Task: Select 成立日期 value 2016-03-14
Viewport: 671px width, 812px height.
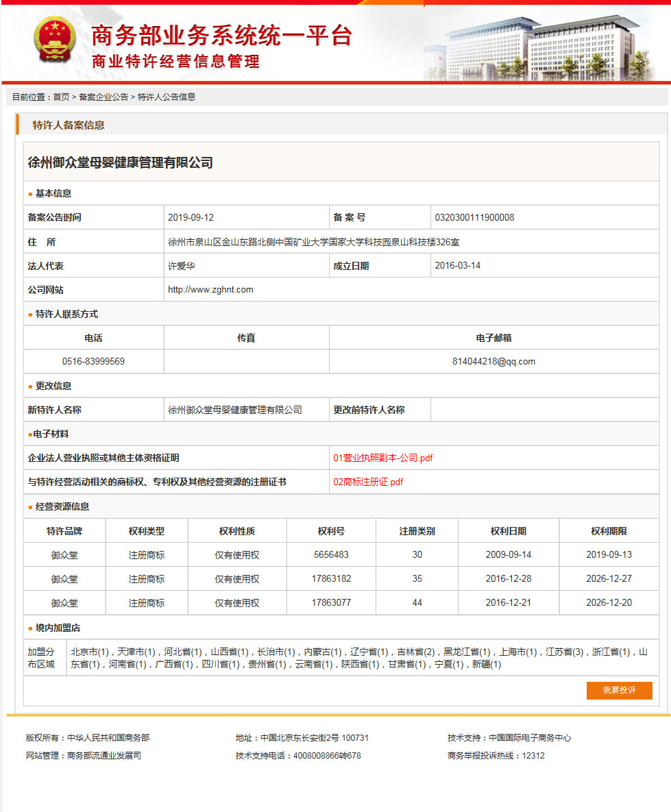Action: 458,265
